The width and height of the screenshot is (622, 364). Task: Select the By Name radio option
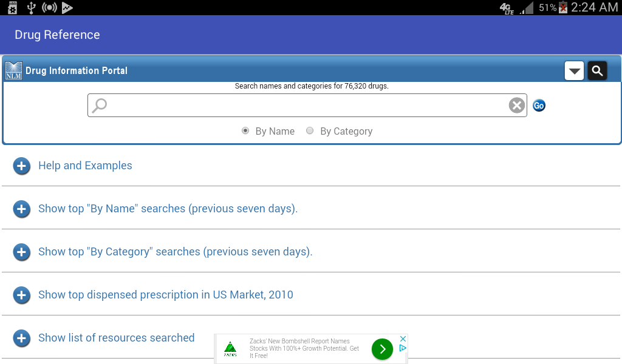pos(245,130)
